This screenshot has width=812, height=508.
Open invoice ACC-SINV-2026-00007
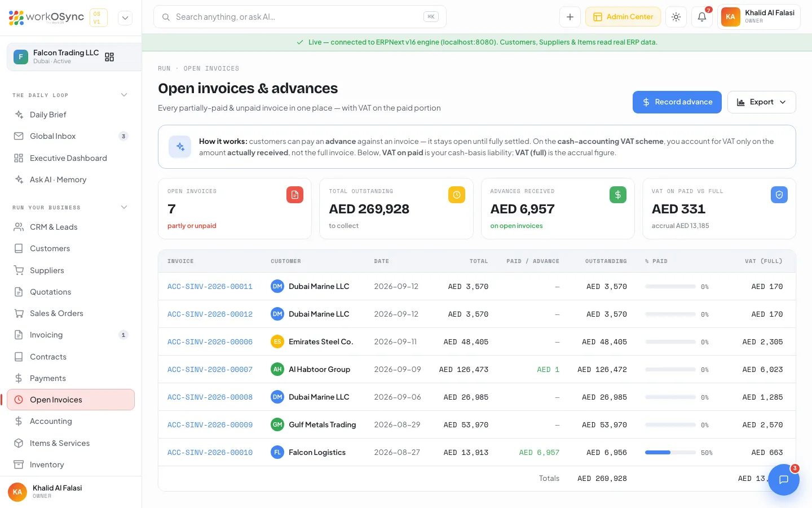click(210, 370)
